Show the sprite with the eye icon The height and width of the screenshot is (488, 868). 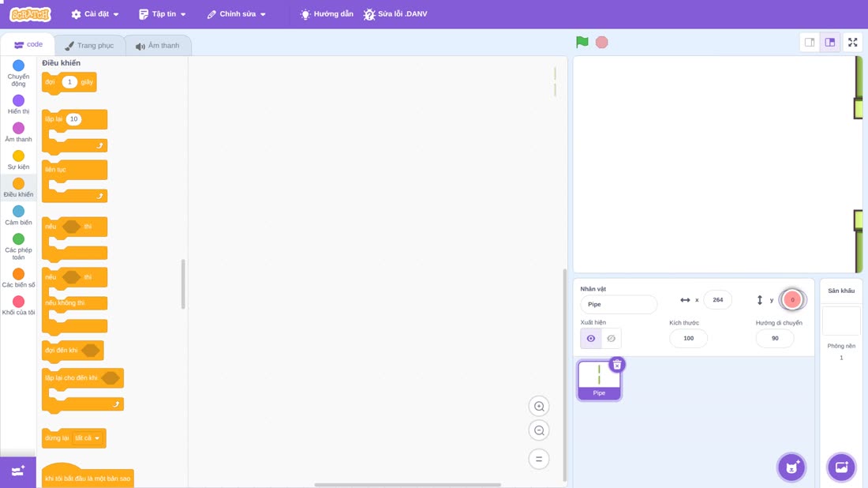pos(591,339)
